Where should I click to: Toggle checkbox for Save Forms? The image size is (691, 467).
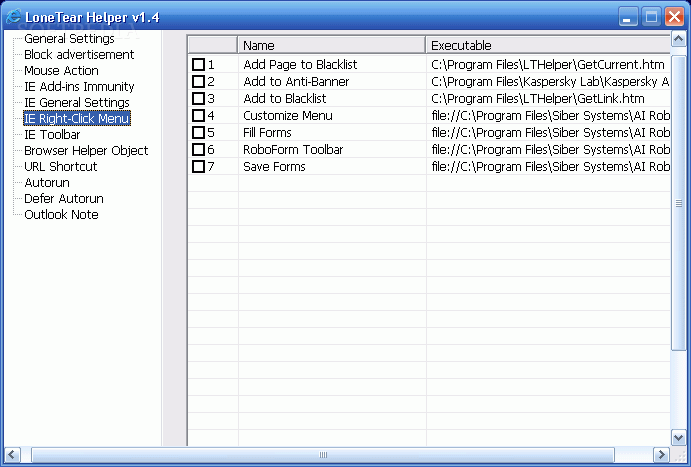point(198,167)
